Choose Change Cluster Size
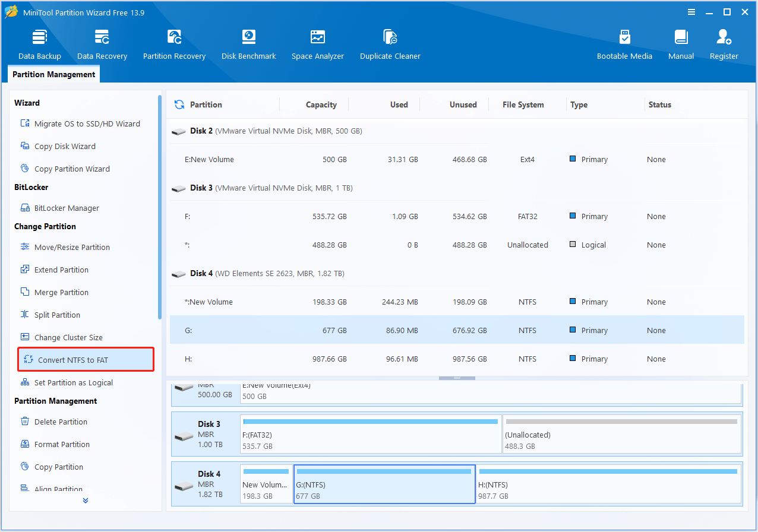The width and height of the screenshot is (758, 532). point(61,337)
